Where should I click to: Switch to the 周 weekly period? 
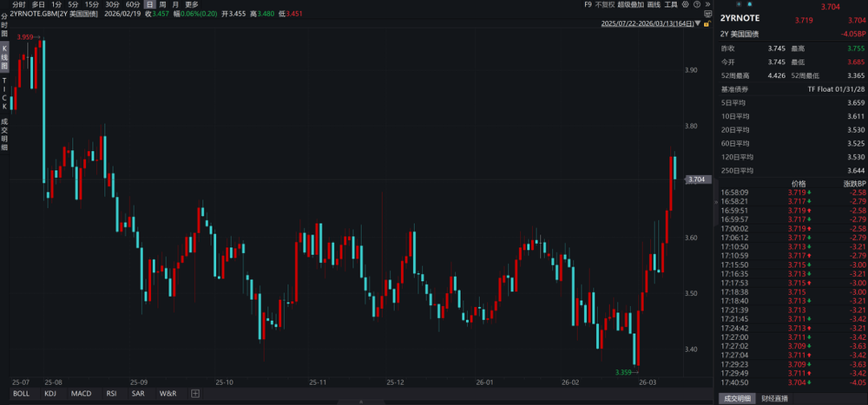point(162,5)
